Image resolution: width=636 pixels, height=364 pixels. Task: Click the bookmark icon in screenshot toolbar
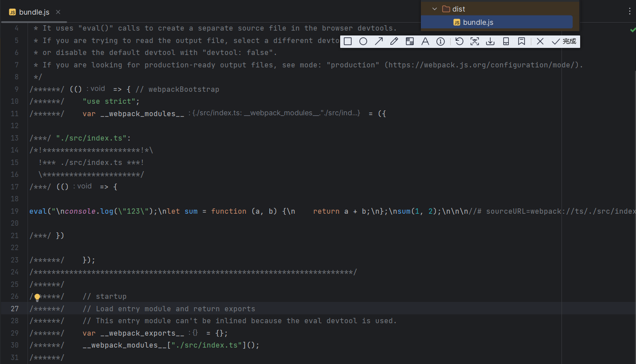point(522,41)
